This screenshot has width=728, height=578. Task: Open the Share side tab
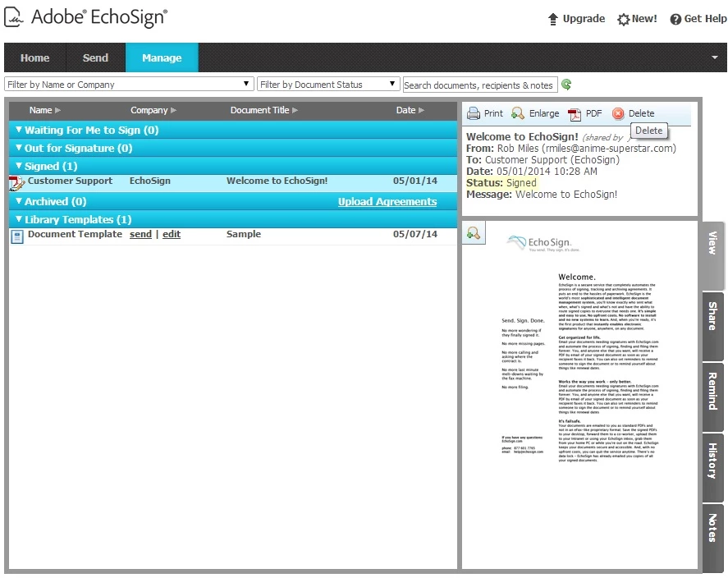pyautogui.click(x=712, y=325)
